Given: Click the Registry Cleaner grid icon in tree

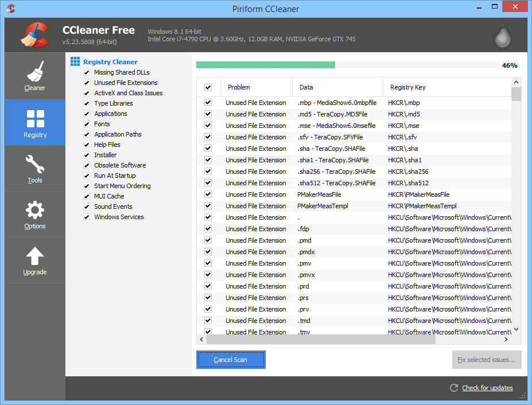Looking at the screenshot, I should pyautogui.click(x=75, y=61).
